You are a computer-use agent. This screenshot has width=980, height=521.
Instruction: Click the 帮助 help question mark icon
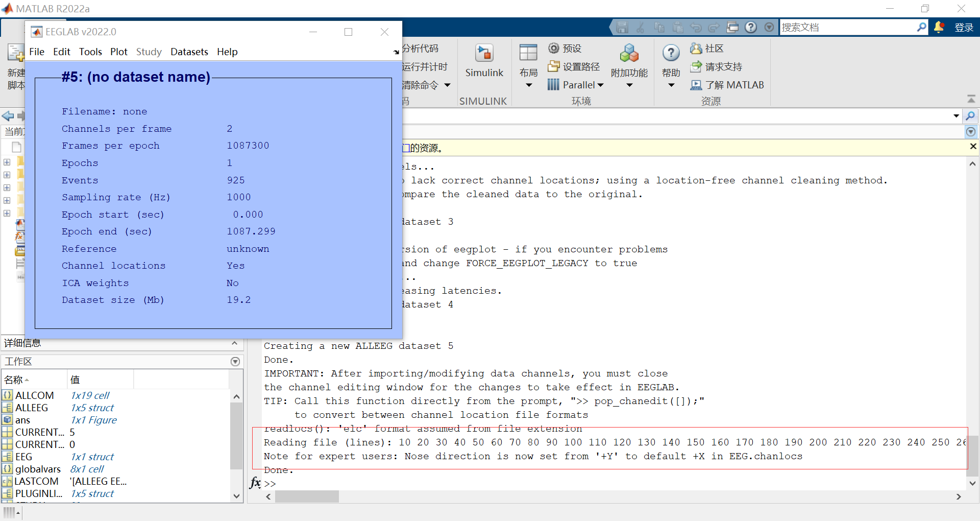tap(671, 53)
